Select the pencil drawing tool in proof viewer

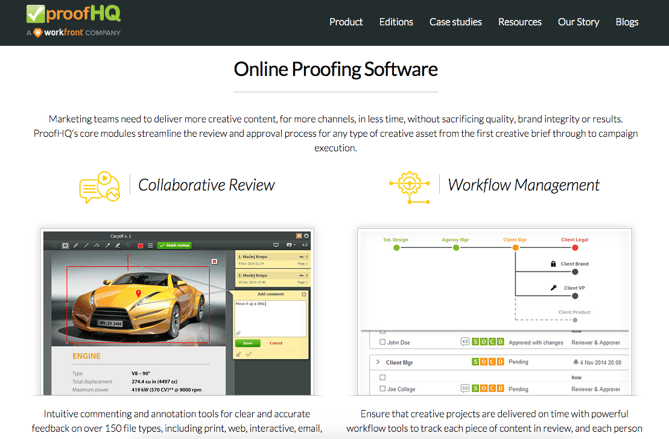coord(76,245)
